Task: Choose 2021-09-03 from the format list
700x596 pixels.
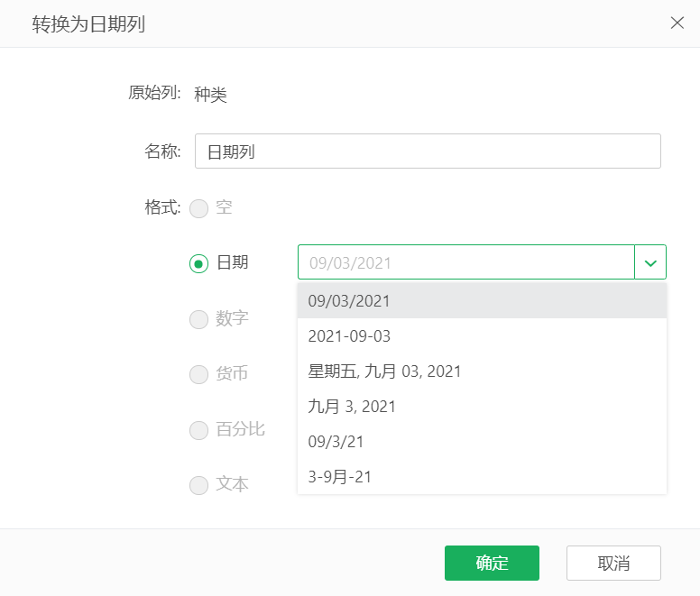Action: (x=482, y=336)
